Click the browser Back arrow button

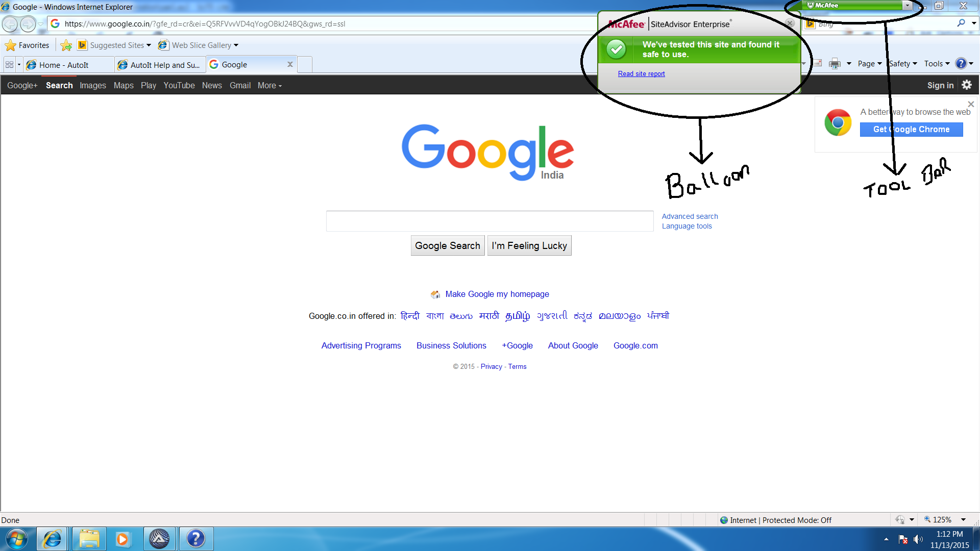coord(10,24)
